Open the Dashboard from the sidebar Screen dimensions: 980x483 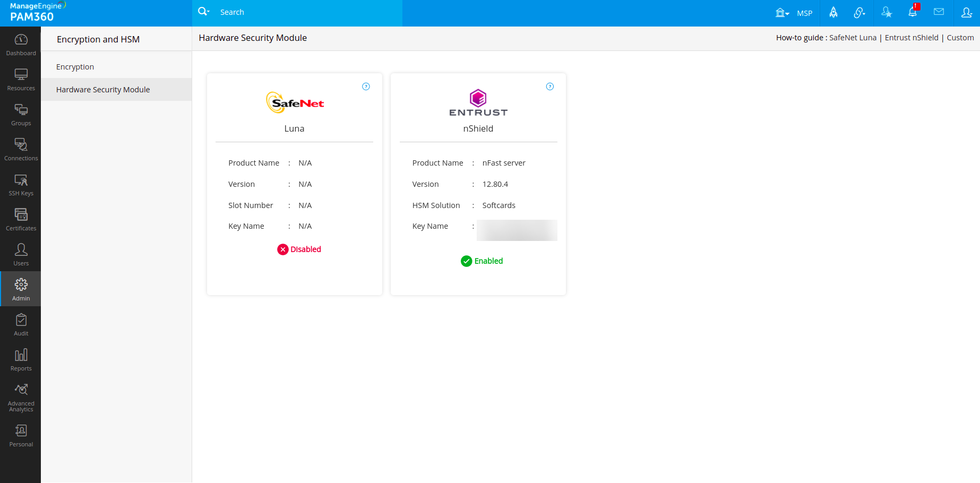click(x=21, y=45)
